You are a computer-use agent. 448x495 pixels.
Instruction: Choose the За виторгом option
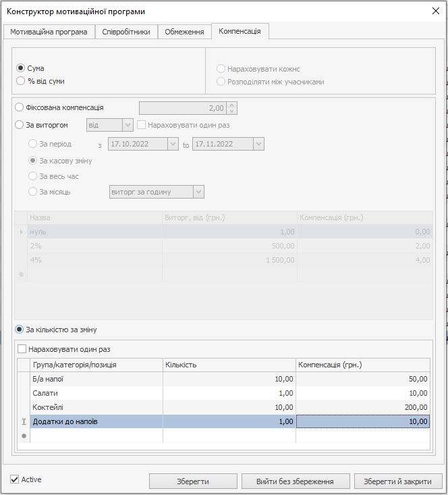(20, 125)
